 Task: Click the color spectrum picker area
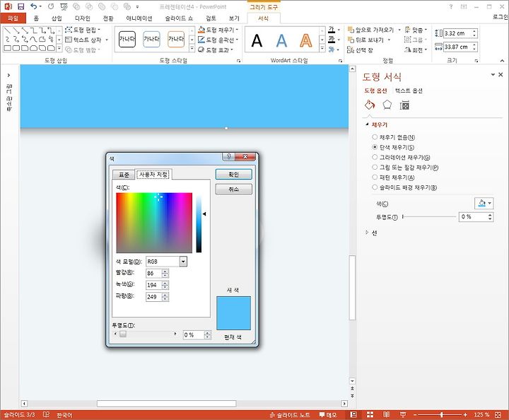pos(154,223)
